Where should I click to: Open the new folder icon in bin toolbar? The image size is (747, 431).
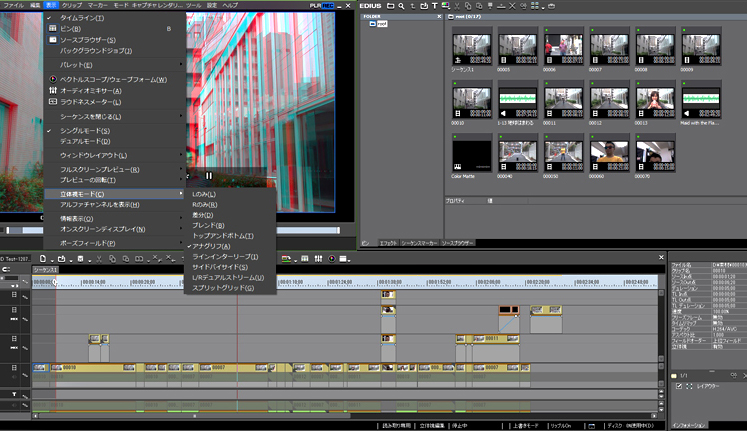[x=391, y=6]
